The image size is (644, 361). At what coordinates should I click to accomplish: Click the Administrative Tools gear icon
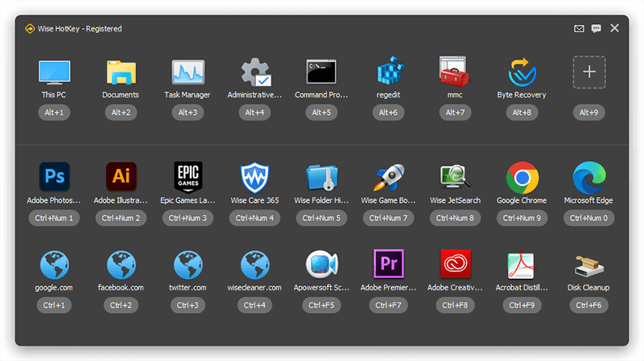click(255, 72)
